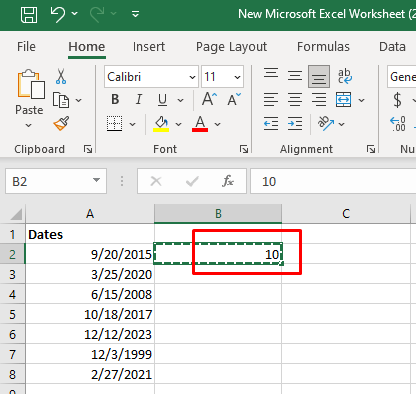
Task: Select the Dates header cell
Action: coord(90,234)
